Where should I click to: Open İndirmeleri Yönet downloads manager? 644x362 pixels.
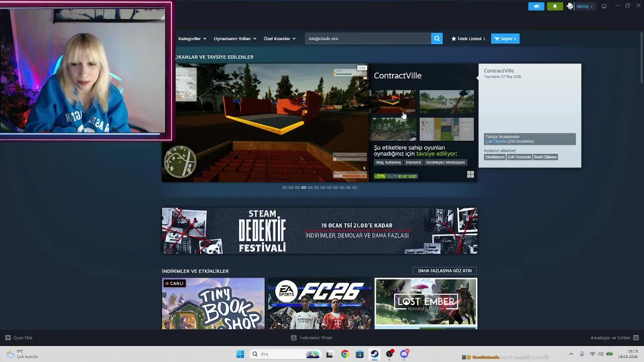coord(311,338)
